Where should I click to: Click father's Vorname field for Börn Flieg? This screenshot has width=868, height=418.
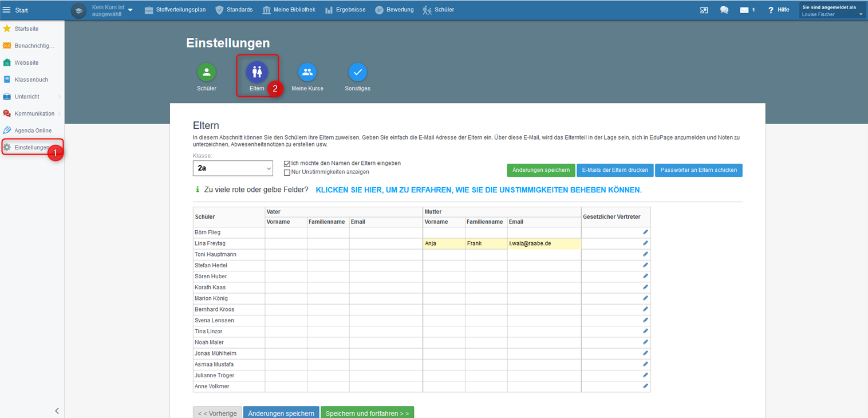(286, 232)
